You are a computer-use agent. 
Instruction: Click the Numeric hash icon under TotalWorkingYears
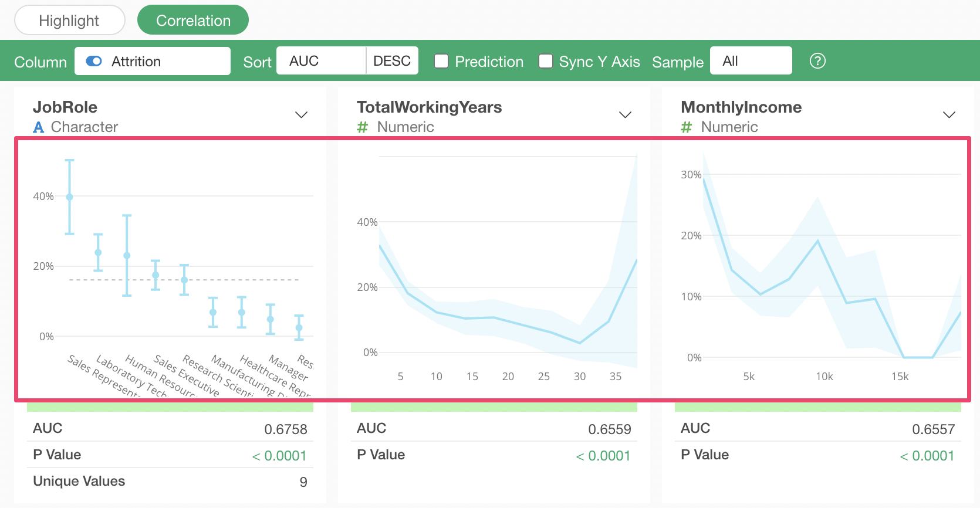[x=363, y=127]
